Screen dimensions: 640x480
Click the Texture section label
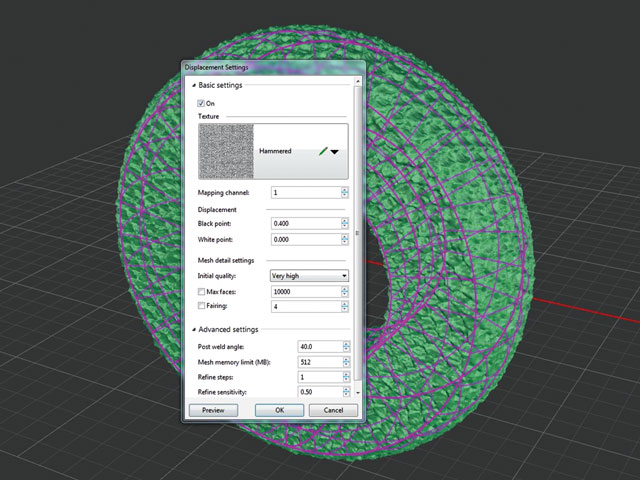tap(209, 116)
